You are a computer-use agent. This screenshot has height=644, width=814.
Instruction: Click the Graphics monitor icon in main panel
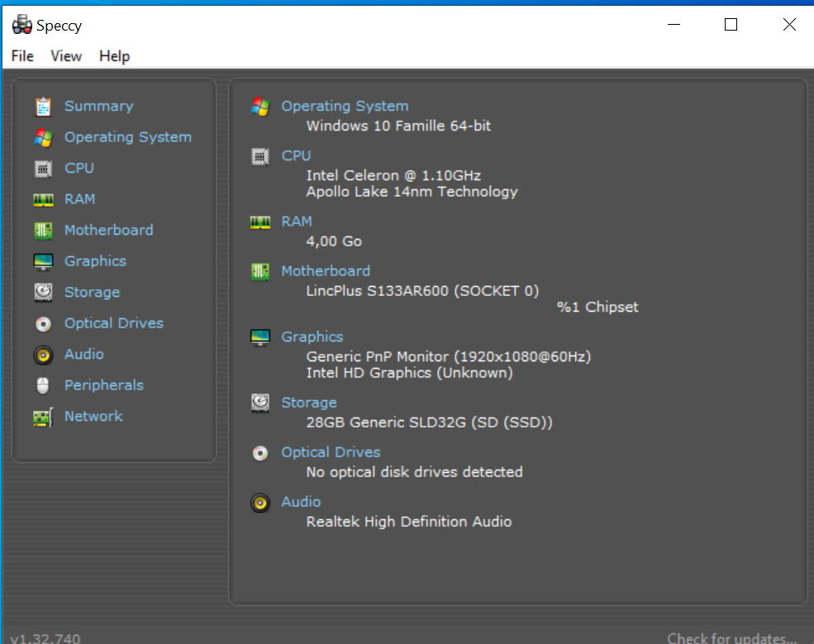click(260, 337)
